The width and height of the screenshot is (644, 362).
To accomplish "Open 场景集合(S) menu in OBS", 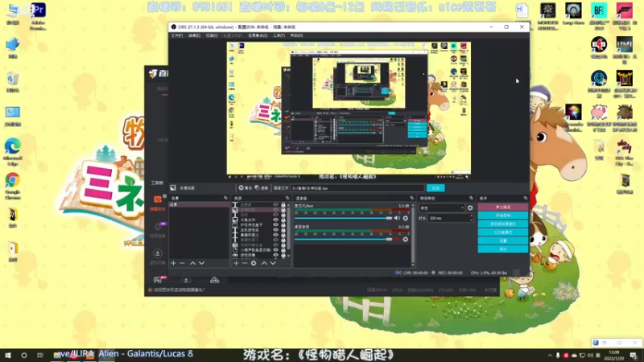I will pyautogui.click(x=258, y=35).
